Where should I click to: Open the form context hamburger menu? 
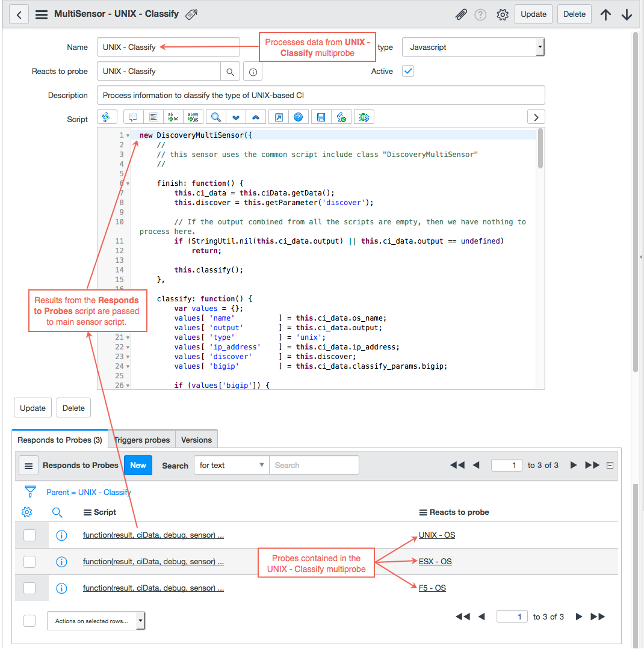42,14
